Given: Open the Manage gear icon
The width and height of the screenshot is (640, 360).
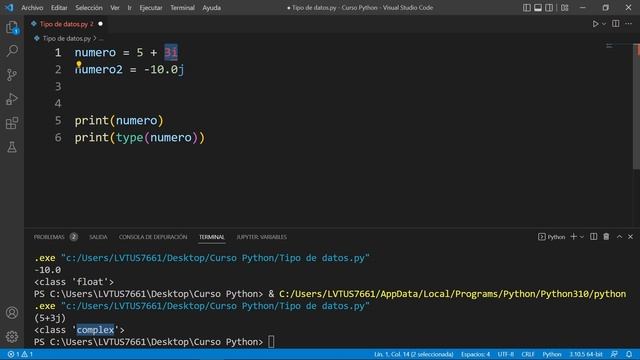Looking at the screenshot, I should pyautogui.click(x=12, y=336).
